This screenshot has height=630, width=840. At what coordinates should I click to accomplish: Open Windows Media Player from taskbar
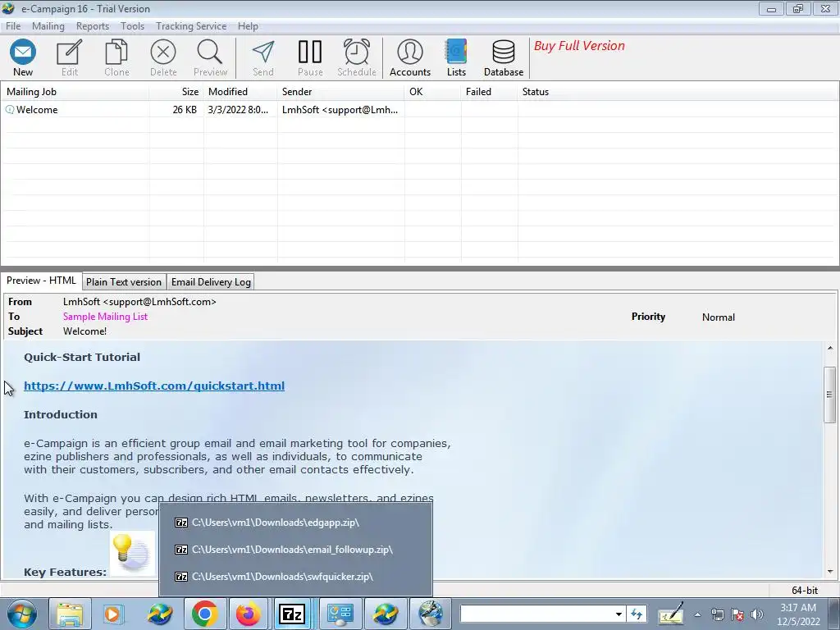pos(113,614)
